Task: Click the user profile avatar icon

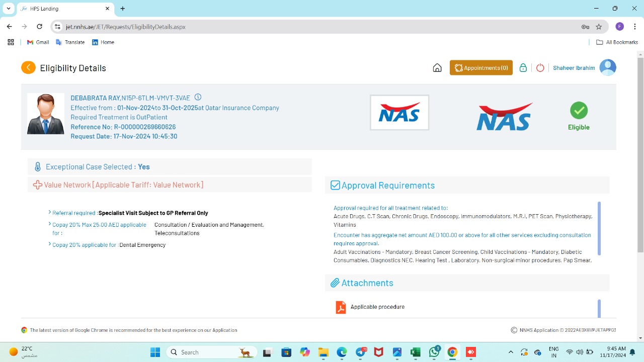Action: click(x=608, y=68)
